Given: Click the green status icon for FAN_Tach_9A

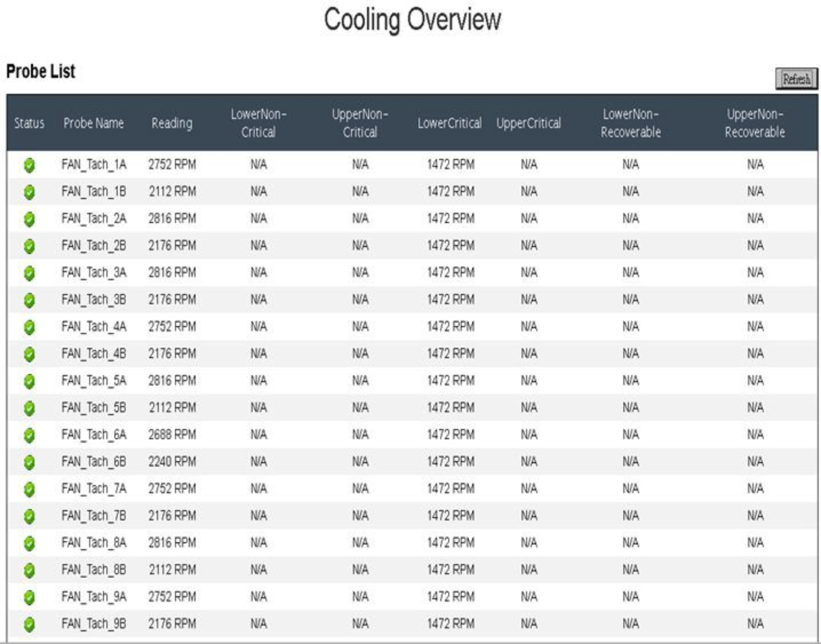Looking at the screenshot, I should tap(30, 597).
